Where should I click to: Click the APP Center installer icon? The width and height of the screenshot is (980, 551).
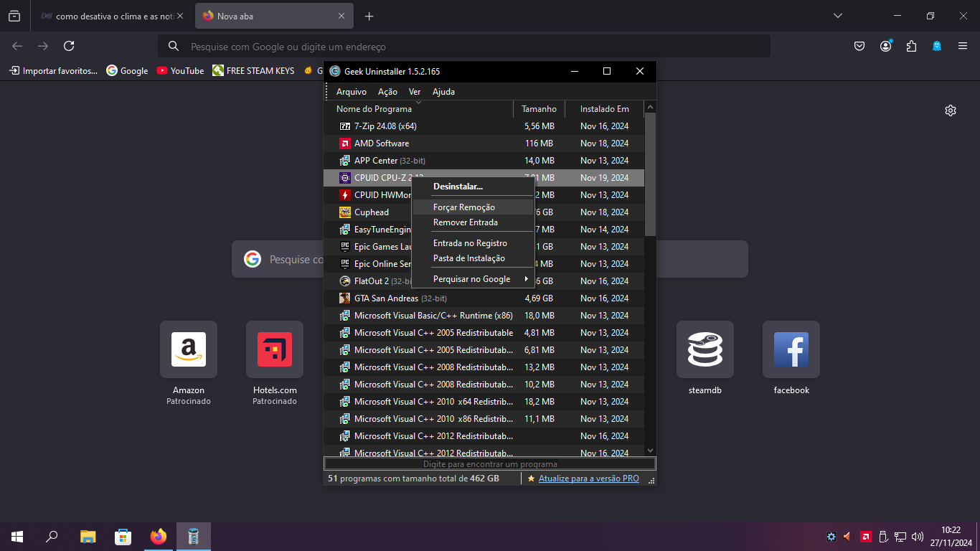[345, 161]
